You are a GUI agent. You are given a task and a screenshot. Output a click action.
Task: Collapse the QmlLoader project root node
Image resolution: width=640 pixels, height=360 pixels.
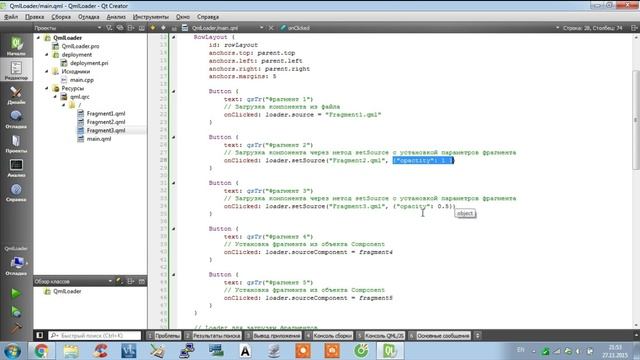38,38
